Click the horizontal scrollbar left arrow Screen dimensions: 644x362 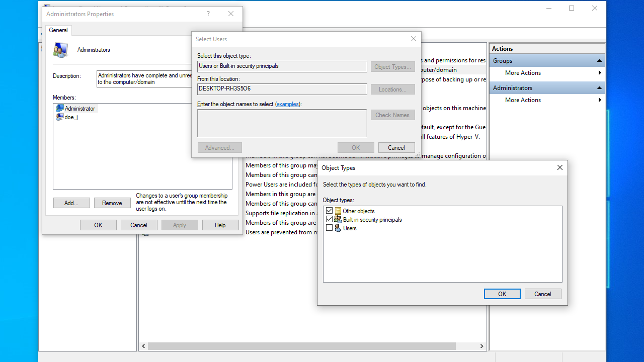pos(144,346)
